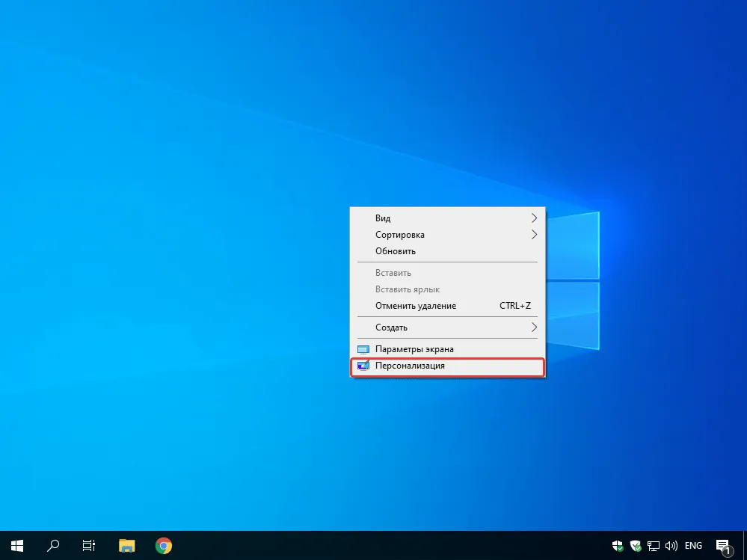Click the Параметры экрана monitor icon

coord(363,349)
